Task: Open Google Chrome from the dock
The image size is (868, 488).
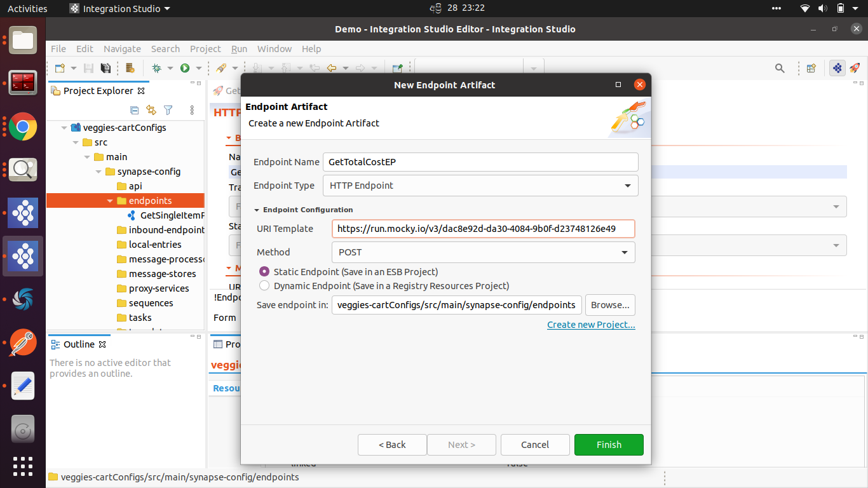Action: tap(23, 126)
